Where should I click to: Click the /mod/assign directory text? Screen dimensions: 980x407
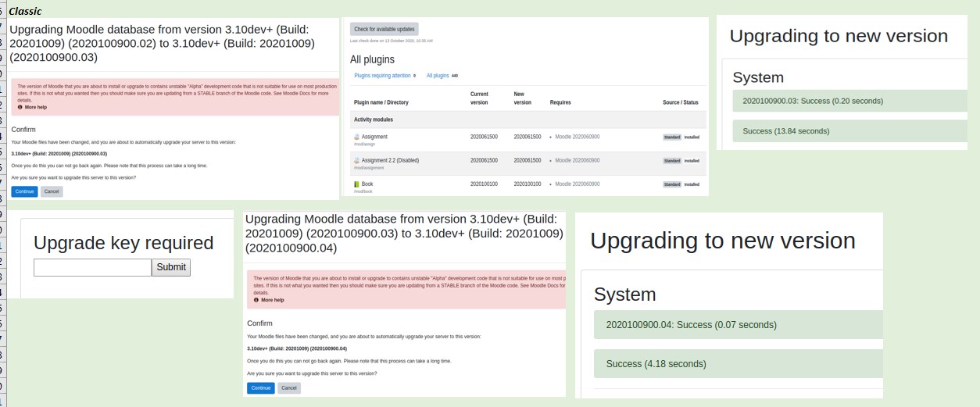tap(363, 145)
